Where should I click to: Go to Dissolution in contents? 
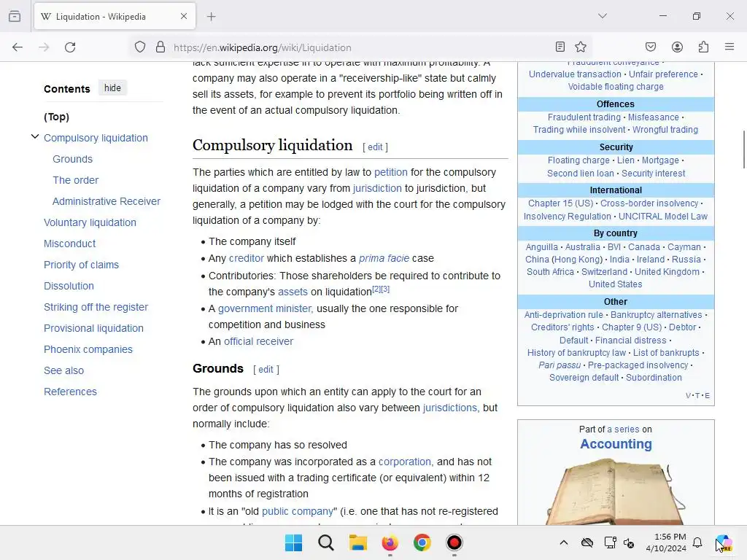tap(69, 286)
